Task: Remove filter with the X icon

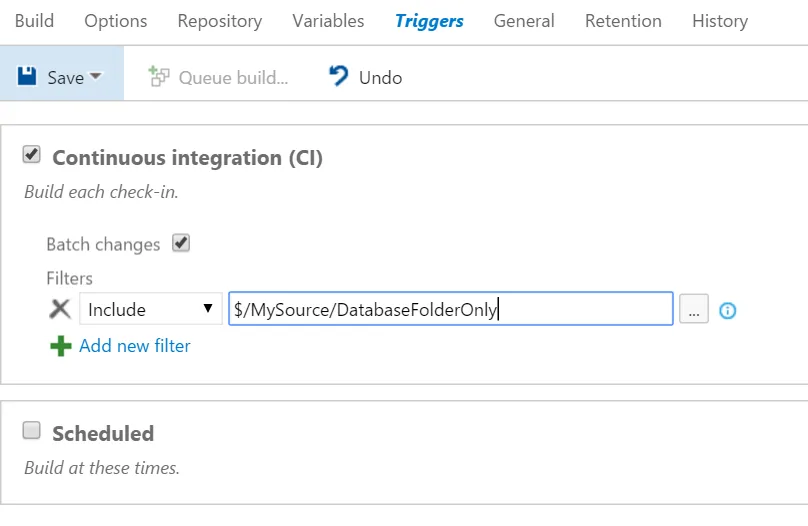Action: (60, 309)
